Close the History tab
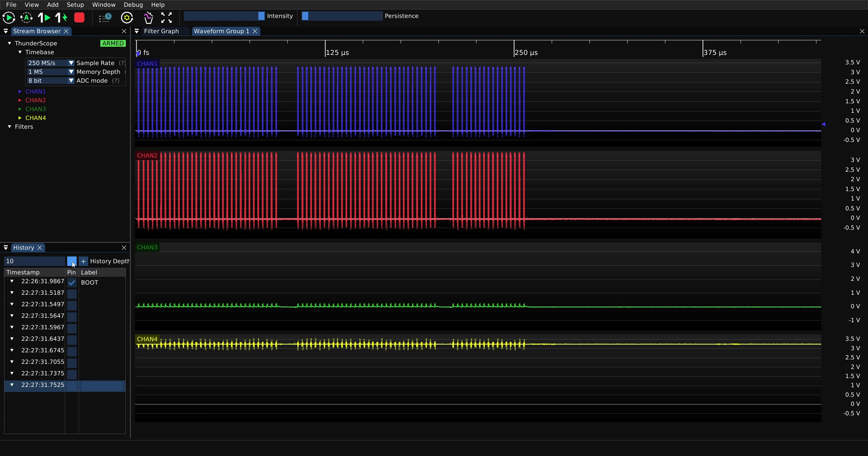This screenshot has width=868, height=456. tap(40, 248)
